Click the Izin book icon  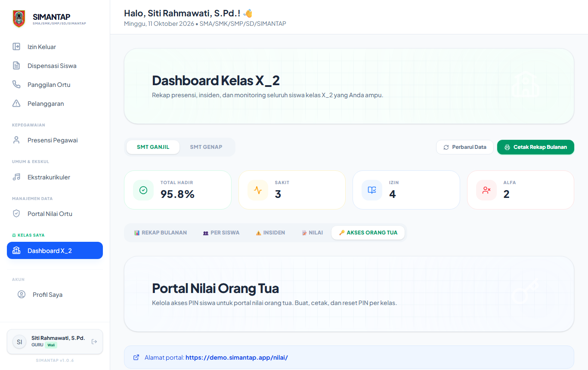372,190
